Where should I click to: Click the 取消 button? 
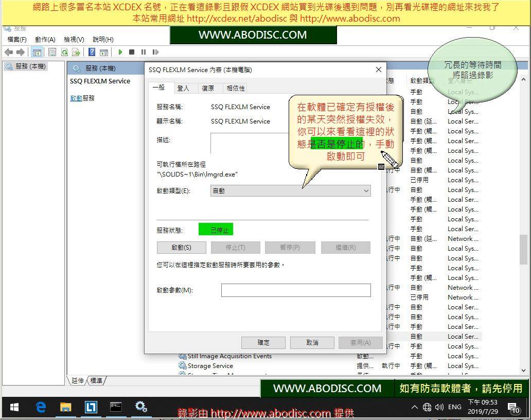coord(312,343)
